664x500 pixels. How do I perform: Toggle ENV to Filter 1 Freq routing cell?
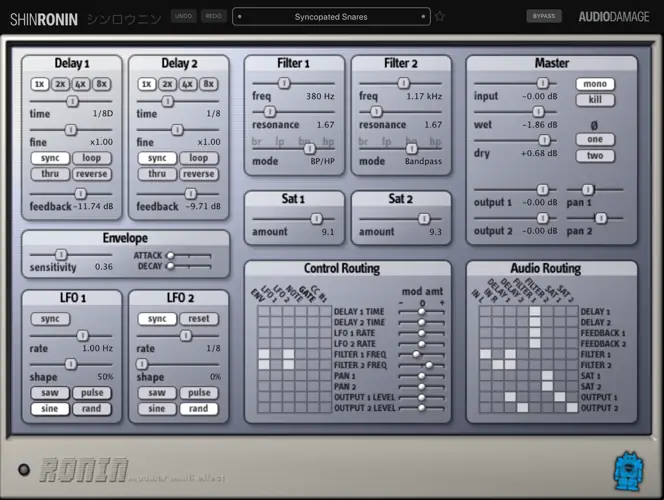(x=264, y=354)
